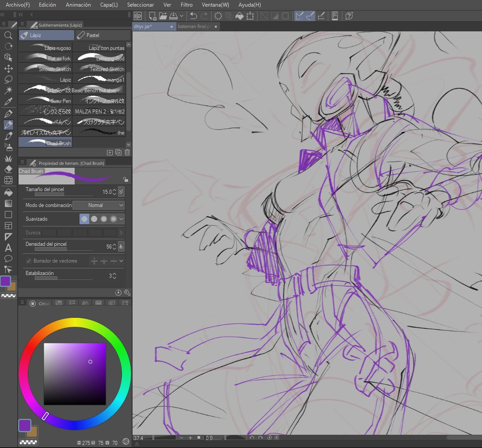Select the Zoom magnifier tool
Image resolution: width=482 pixels, height=448 pixels.
pyautogui.click(x=8, y=35)
